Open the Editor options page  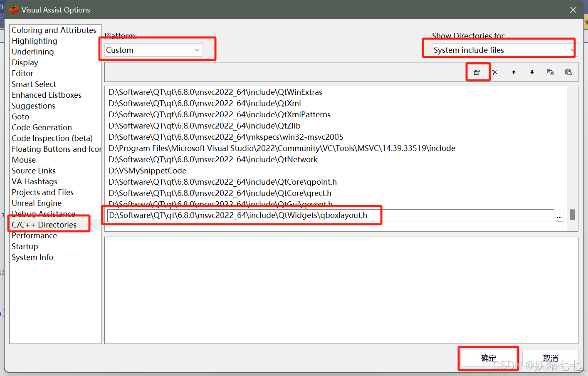[22, 73]
